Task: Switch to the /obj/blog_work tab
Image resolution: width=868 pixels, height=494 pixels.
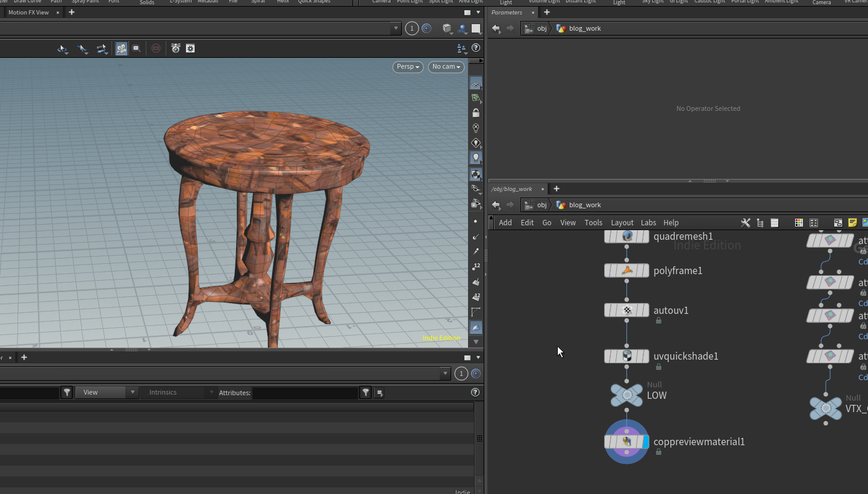Action: click(x=512, y=189)
